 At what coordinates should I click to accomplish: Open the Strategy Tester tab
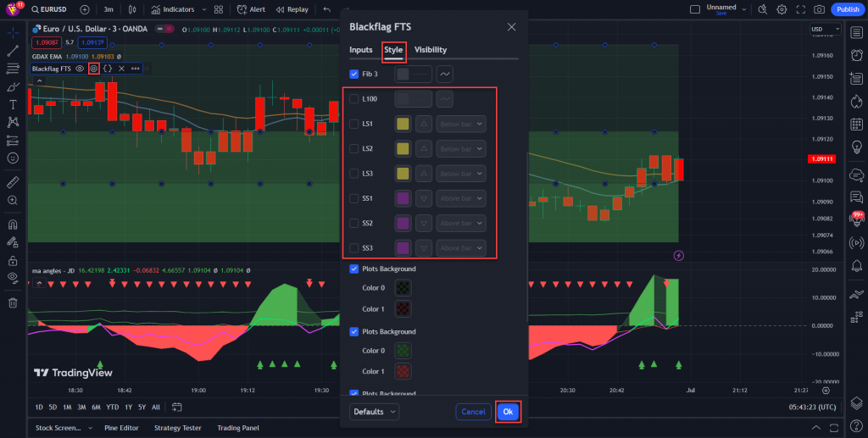[x=178, y=428]
